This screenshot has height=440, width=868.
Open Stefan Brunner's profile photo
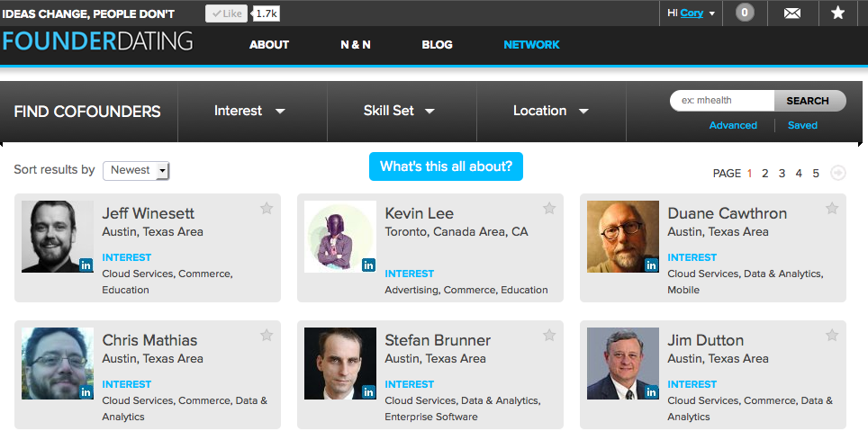pos(340,364)
